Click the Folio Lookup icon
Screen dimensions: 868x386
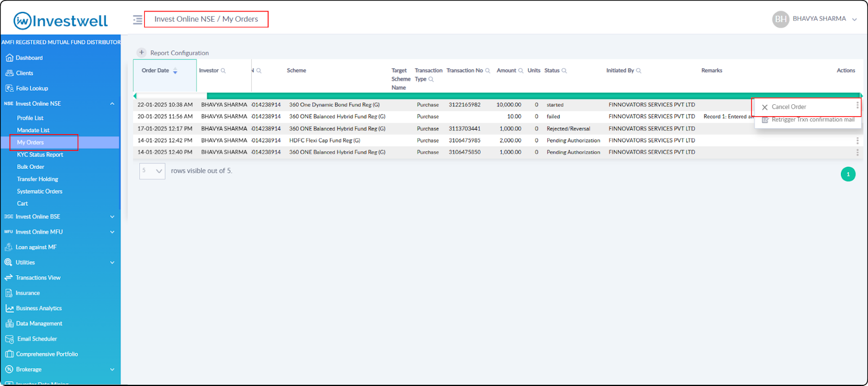coord(9,88)
